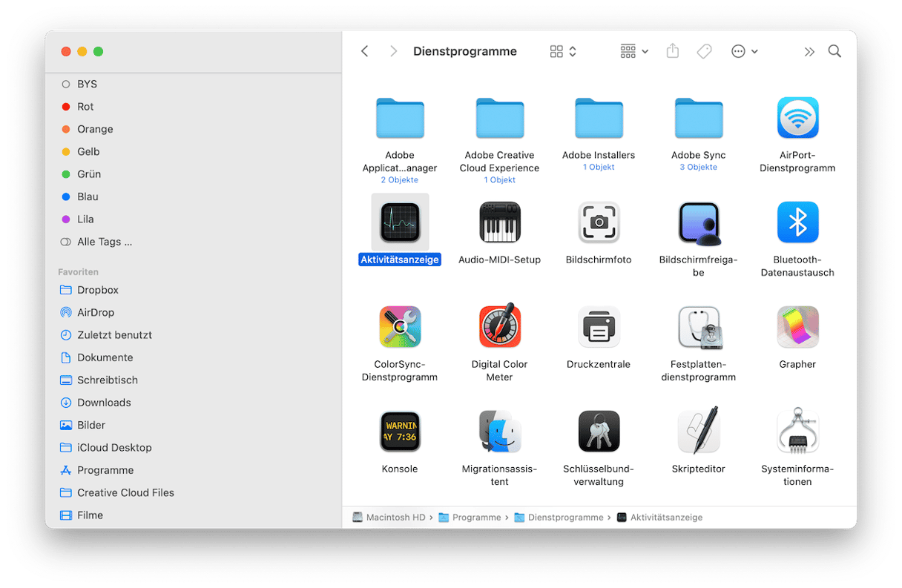902x588 pixels.
Task: Select the Druckzentrale printer icon
Action: (x=599, y=327)
